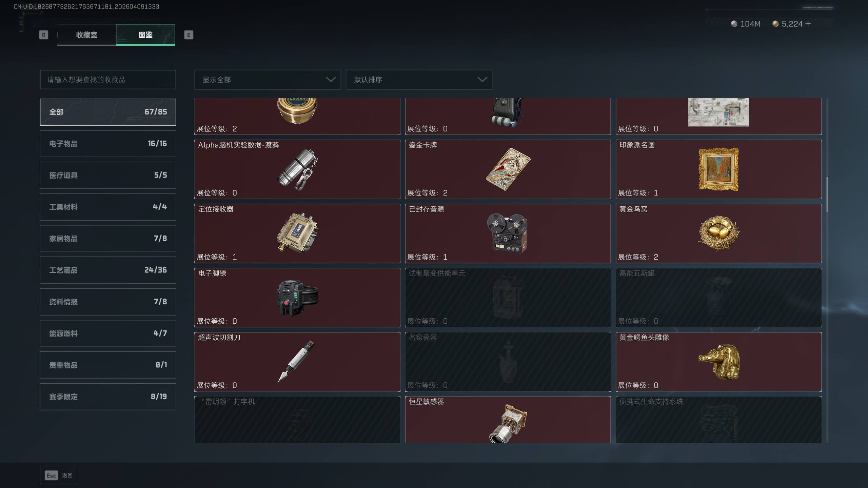Click the ultrasonic cutting knife icon
868x488 pixels.
[x=296, y=361]
